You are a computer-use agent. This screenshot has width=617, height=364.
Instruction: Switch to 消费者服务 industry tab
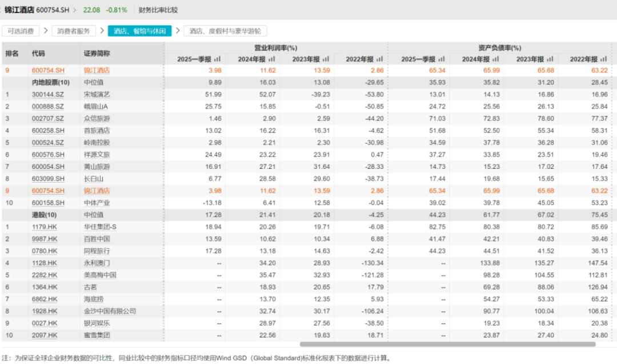coord(73,31)
